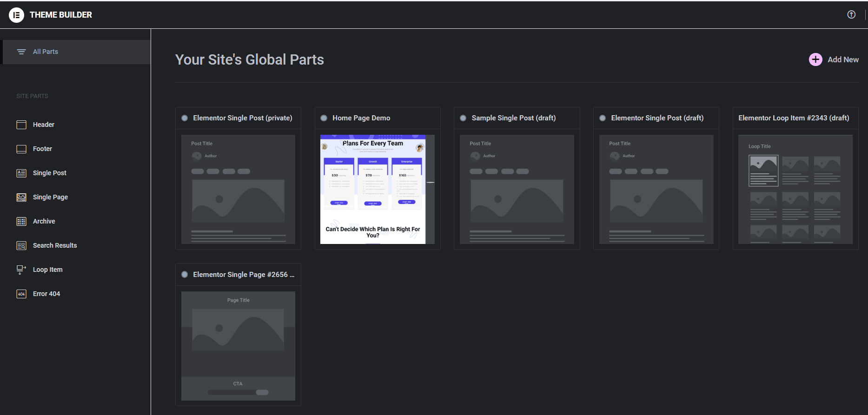Click the Header icon in sidebar
The image size is (868, 415).
coord(21,125)
